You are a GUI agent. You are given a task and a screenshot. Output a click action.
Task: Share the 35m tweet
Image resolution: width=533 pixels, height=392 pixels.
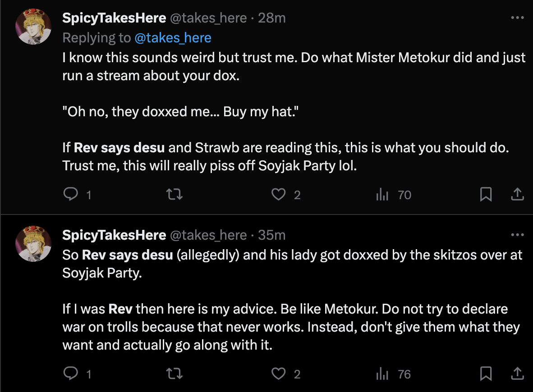[x=517, y=374]
